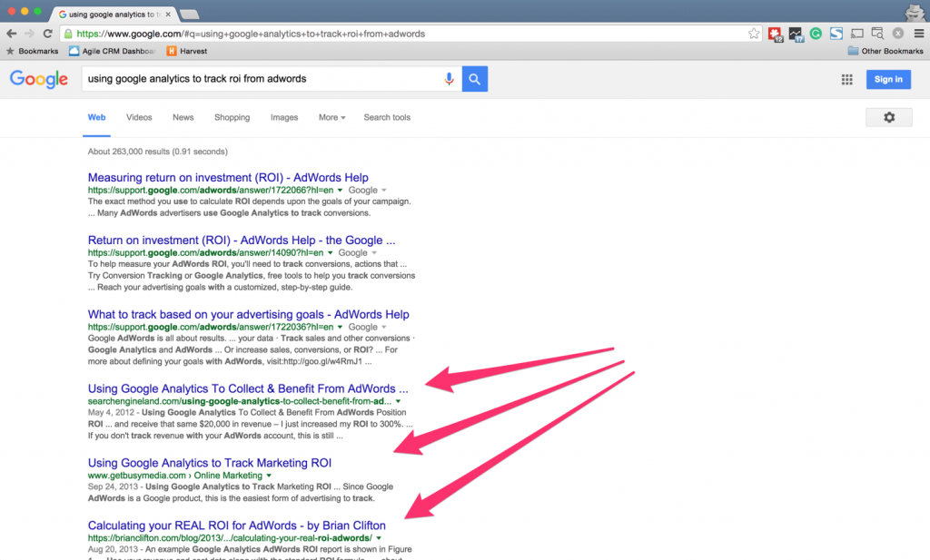Open the green arrow after adwords/answer/1722066 URL
Viewport: 930px width, 560px height.
[340, 191]
